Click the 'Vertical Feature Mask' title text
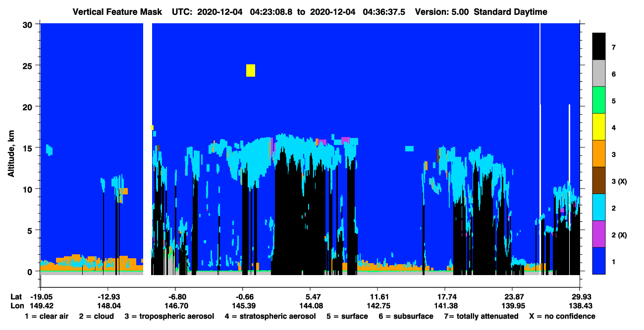This screenshot has height=330, width=644. (117, 12)
